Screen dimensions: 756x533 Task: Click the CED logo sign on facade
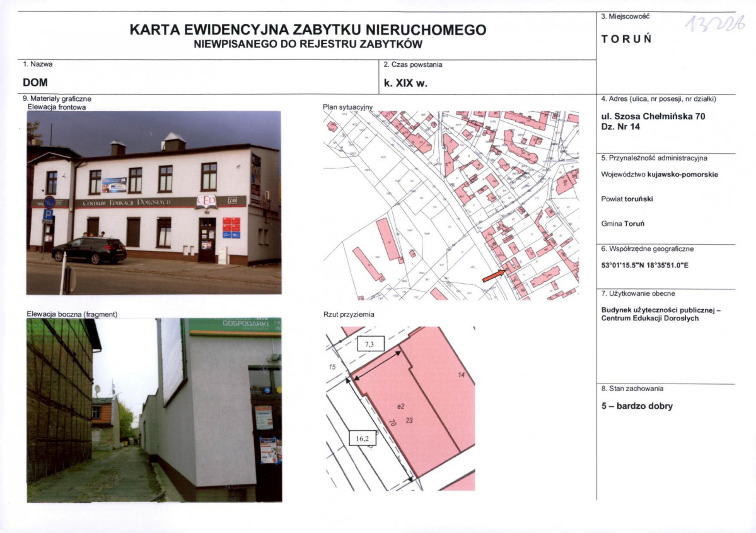(x=206, y=202)
